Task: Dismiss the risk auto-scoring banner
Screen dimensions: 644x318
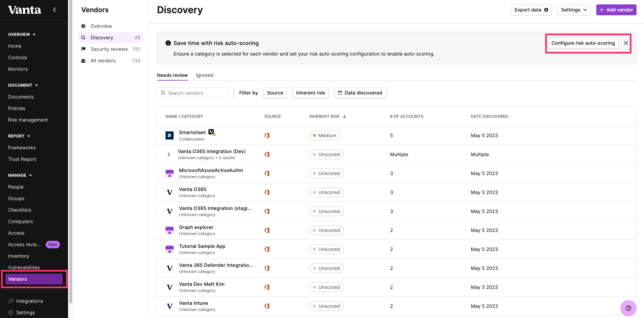Action: point(626,43)
